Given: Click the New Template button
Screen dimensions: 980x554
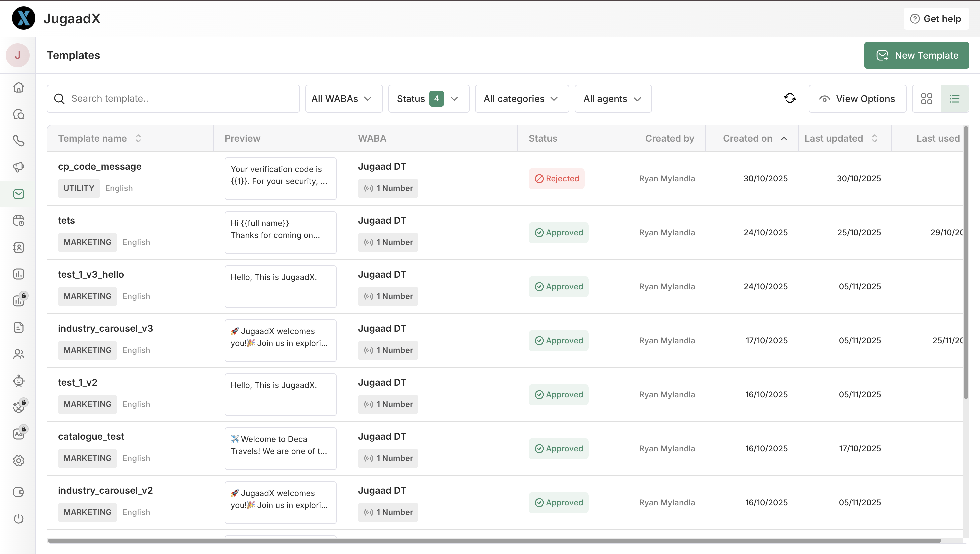Looking at the screenshot, I should pyautogui.click(x=916, y=56).
